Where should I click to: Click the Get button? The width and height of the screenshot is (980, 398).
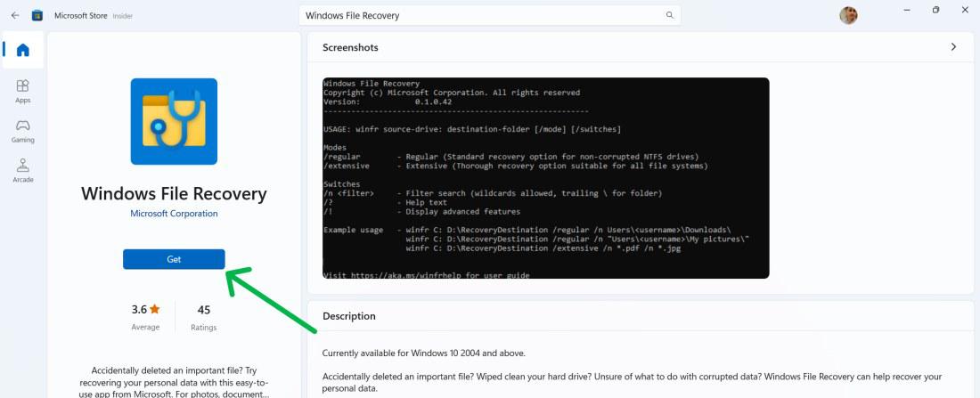(174, 259)
